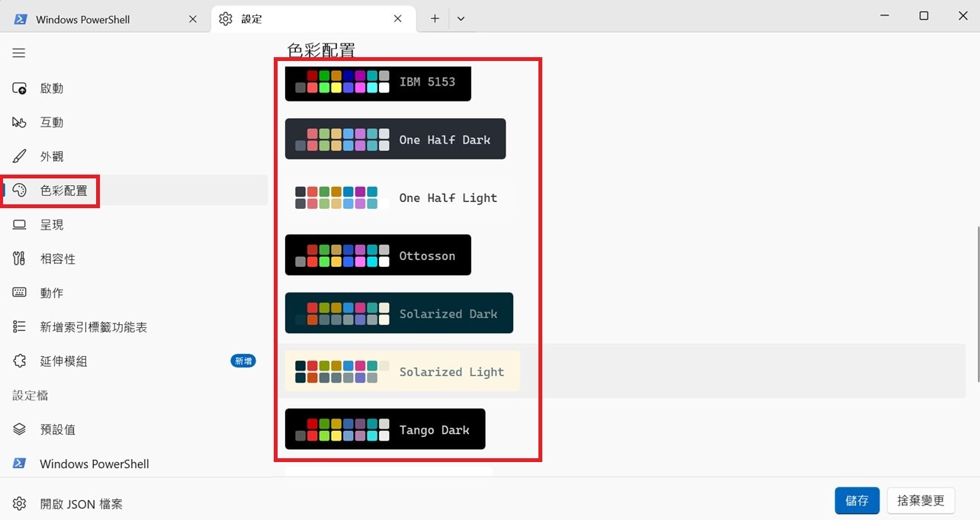Click the PowerShell icon on the first tab
This screenshot has width=980, height=520.
click(21, 19)
